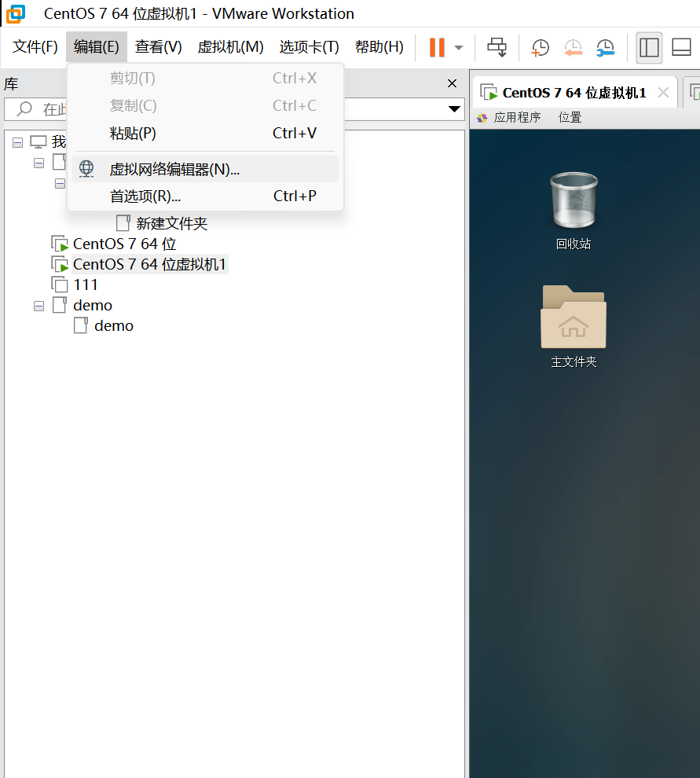Click the pause virtual machine icon
The image size is (700, 778).
[437, 48]
